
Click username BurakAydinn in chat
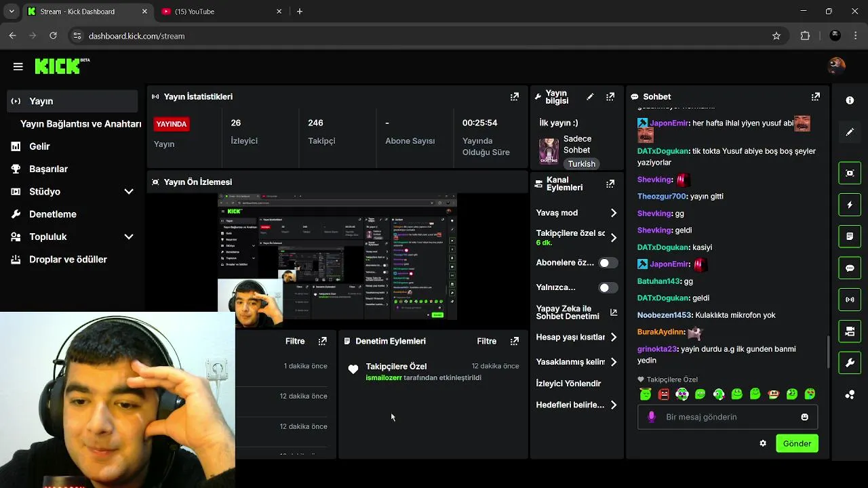[660, 332]
